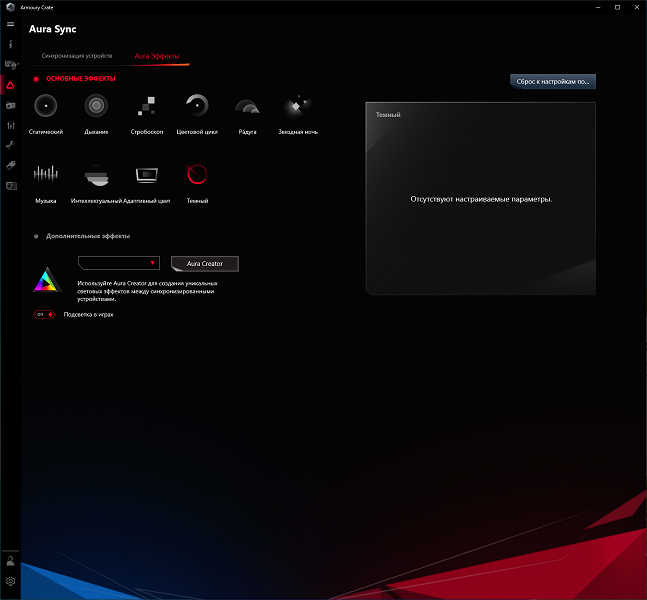The width and height of the screenshot is (647, 600).
Task: Open the Settings gear icon
Action: click(10, 581)
